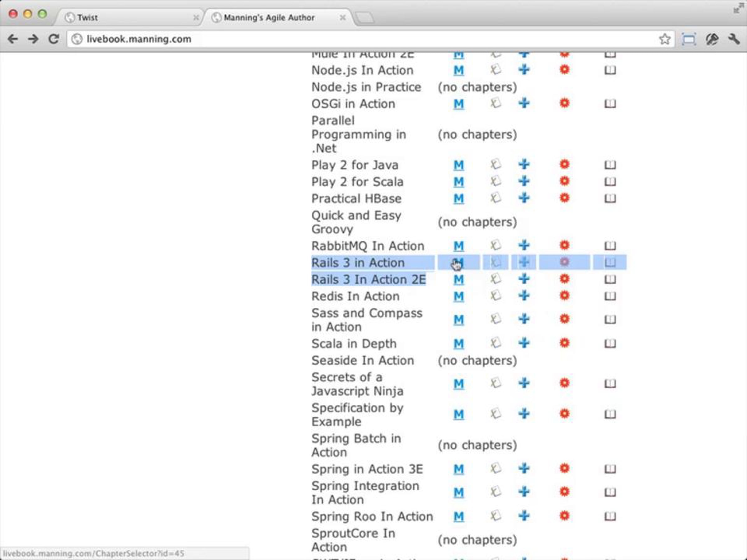Viewport: 747px width, 560px height.
Task: Click the red gear icon for Scala in Depth
Action: tap(564, 343)
